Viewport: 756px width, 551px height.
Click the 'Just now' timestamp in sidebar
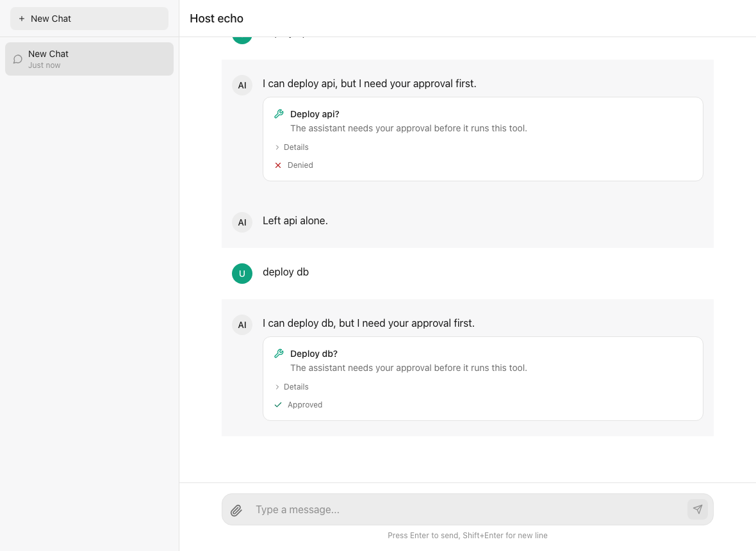pyautogui.click(x=44, y=65)
